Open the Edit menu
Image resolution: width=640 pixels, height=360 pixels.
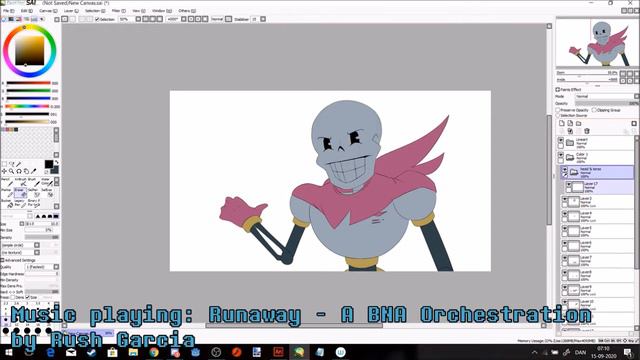coord(26,11)
